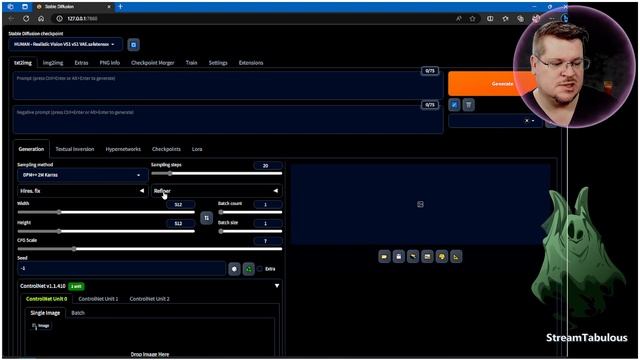Click the read aloud icon in address bar
The height and width of the screenshot is (360, 640).
459,18
